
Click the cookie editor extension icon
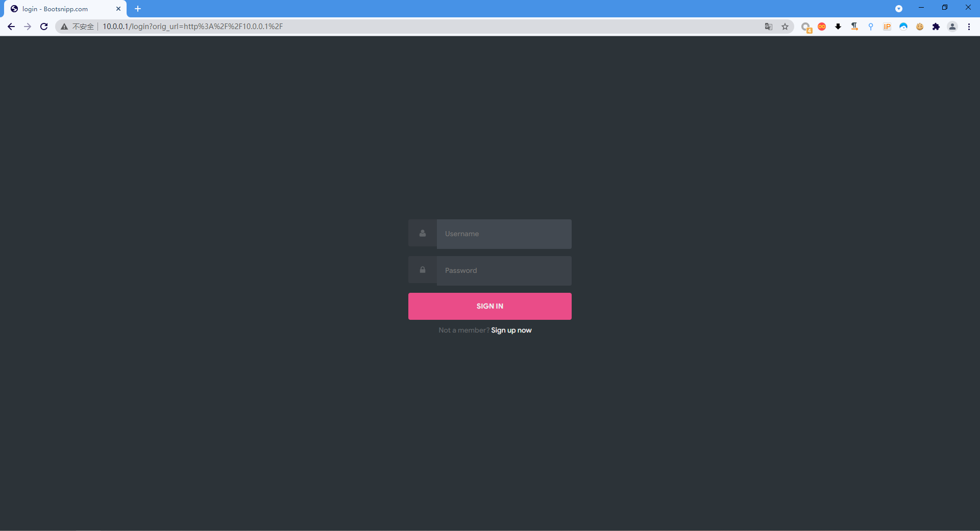pyautogui.click(x=920, y=27)
